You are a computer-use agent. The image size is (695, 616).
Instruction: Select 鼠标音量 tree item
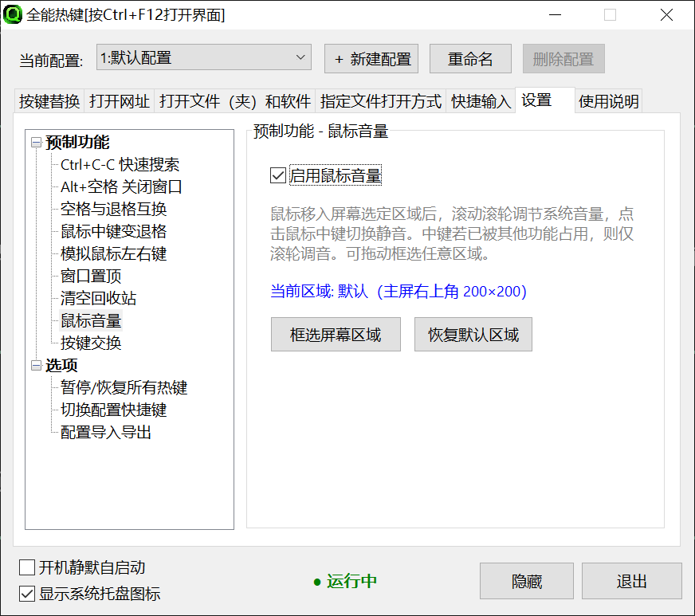tap(91, 321)
